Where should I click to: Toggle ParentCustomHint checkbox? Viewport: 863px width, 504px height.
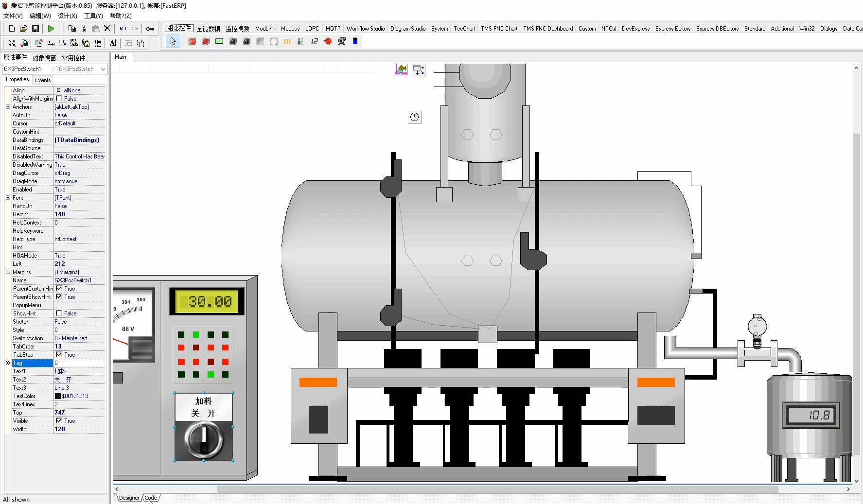[x=59, y=288]
